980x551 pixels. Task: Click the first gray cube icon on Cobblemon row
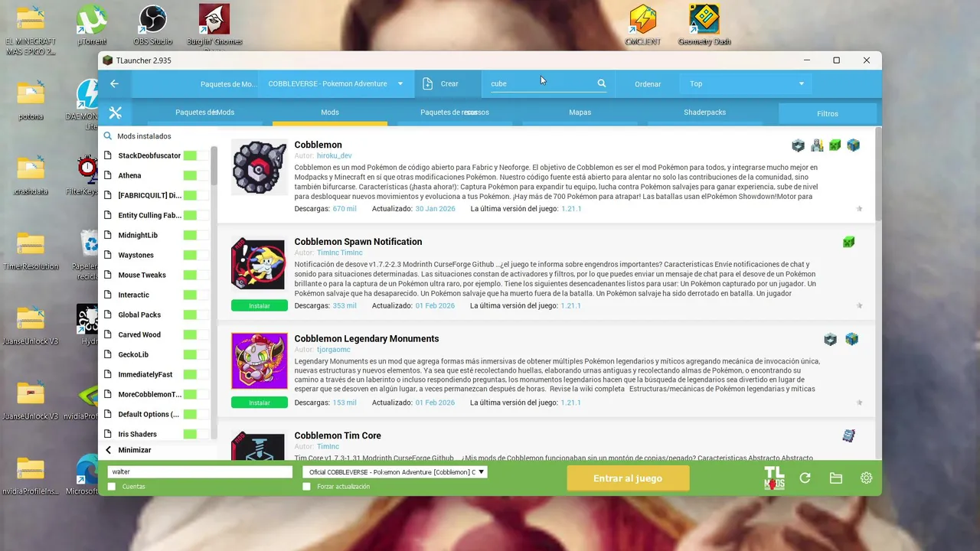[x=799, y=145]
